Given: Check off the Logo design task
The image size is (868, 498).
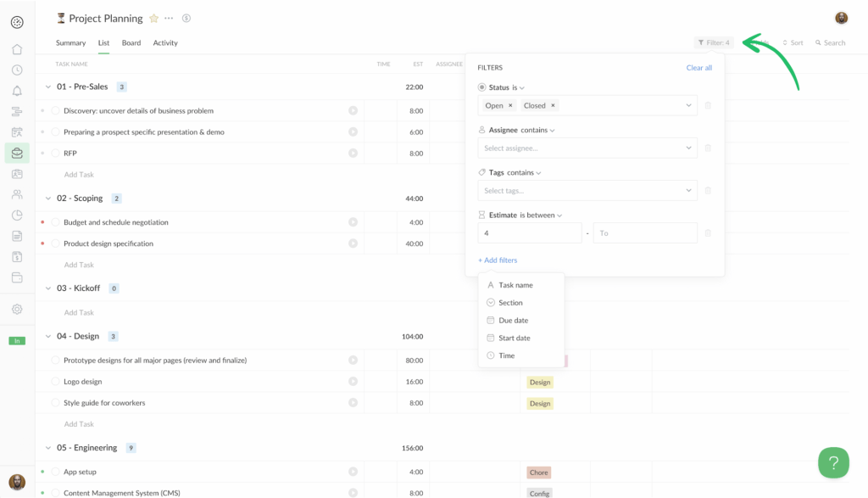Looking at the screenshot, I should point(54,381).
